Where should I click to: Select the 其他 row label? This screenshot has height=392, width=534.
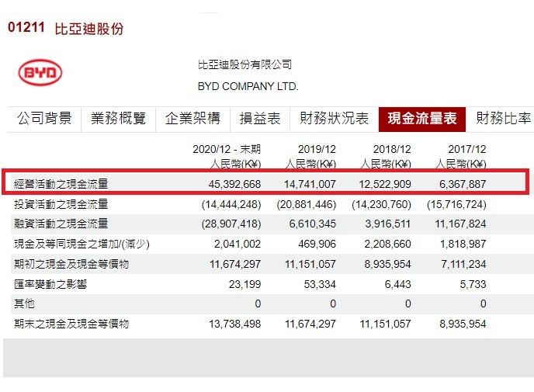[x=24, y=304]
